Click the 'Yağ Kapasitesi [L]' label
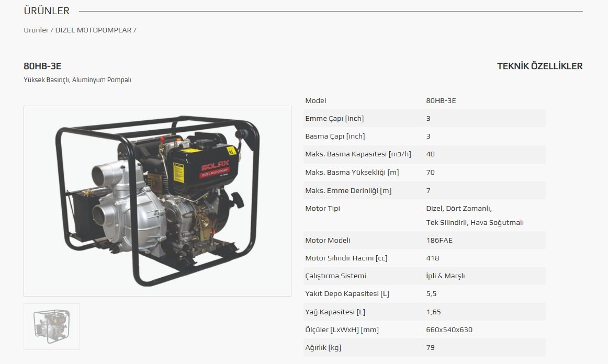This screenshot has height=364, width=608. pyautogui.click(x=335, y=312)
